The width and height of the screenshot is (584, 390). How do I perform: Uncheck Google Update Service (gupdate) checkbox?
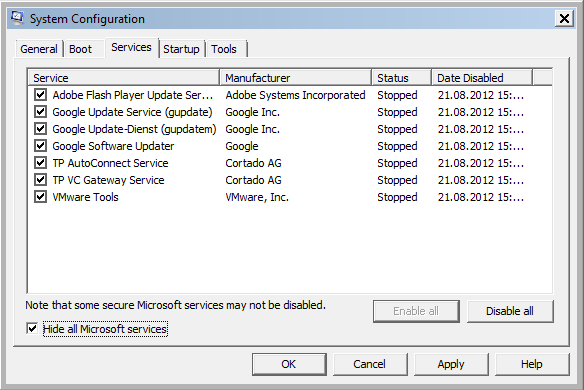click(40, 112)
